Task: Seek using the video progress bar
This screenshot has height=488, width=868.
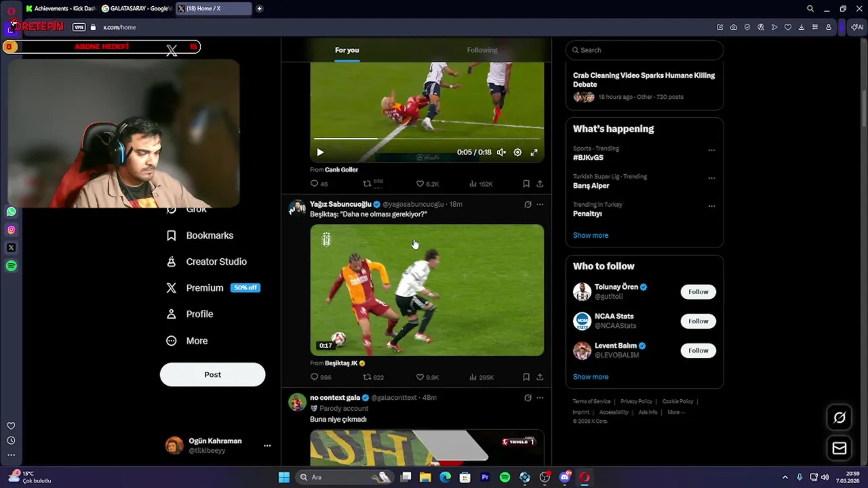Action: (x=427, y=139)
